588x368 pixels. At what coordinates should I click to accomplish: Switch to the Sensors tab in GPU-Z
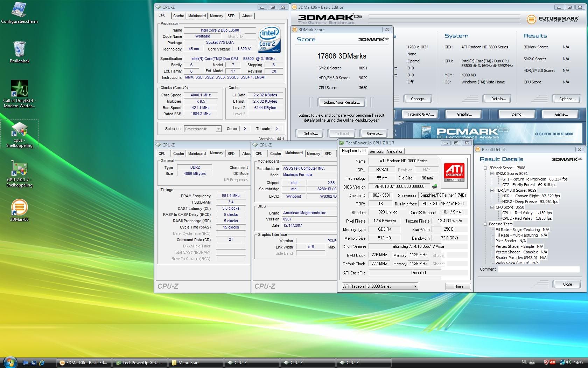(376, 151)
